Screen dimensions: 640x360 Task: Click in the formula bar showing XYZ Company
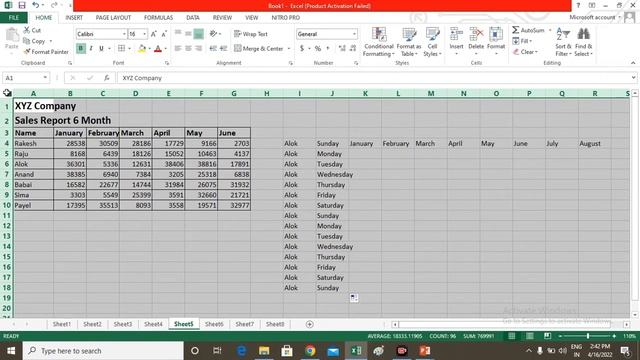tap(373, 78)
